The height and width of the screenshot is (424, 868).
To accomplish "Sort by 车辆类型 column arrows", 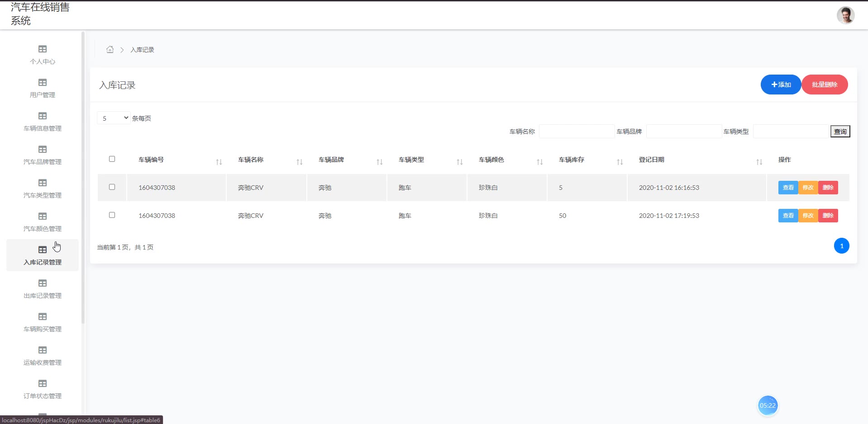I will (460, 162).
